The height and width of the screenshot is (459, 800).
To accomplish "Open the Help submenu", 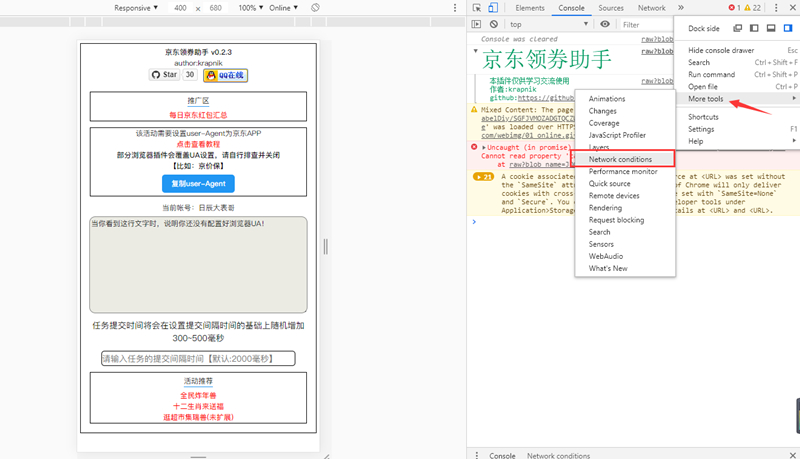I will [737, 141].
